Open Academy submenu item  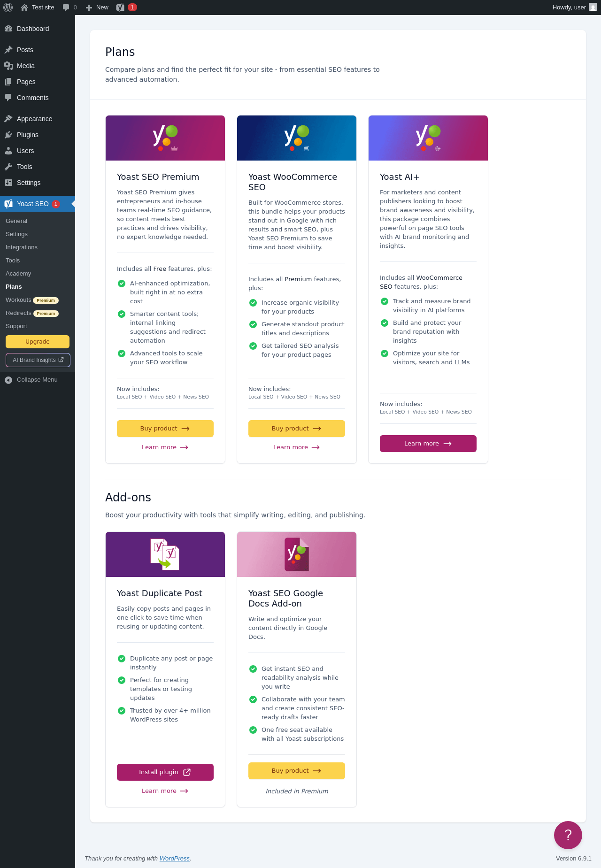[18, 274]
